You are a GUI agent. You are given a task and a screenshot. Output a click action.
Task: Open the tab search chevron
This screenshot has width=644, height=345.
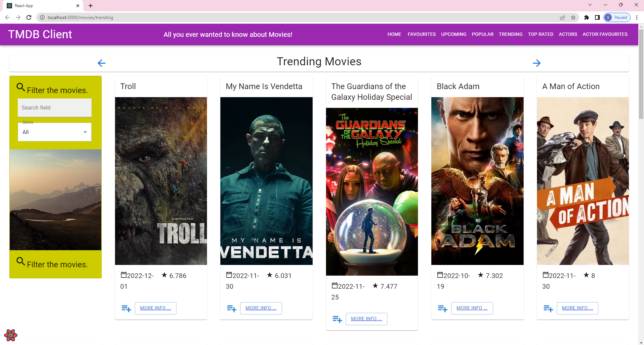coord(590,5)
